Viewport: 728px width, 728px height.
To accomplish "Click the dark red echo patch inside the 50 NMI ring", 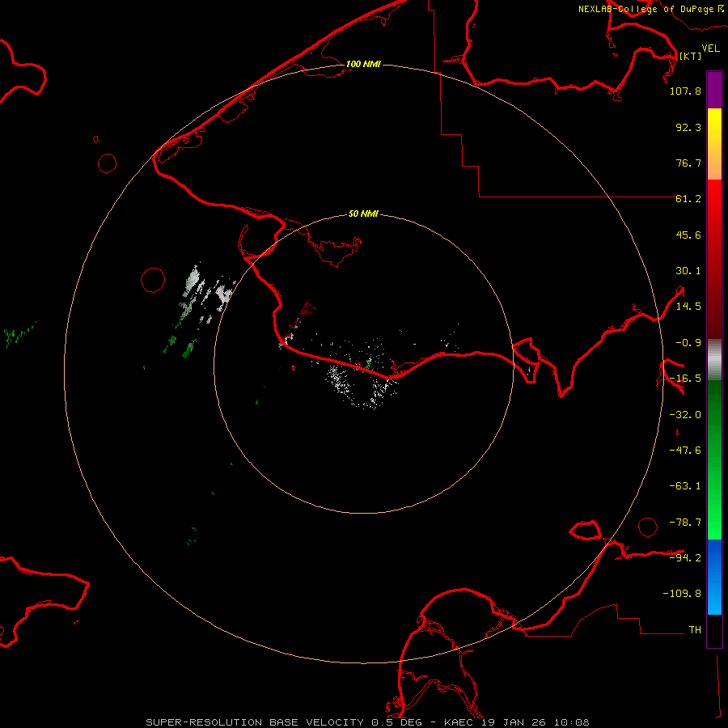I will pyautogui.click(x=307, y=308).
